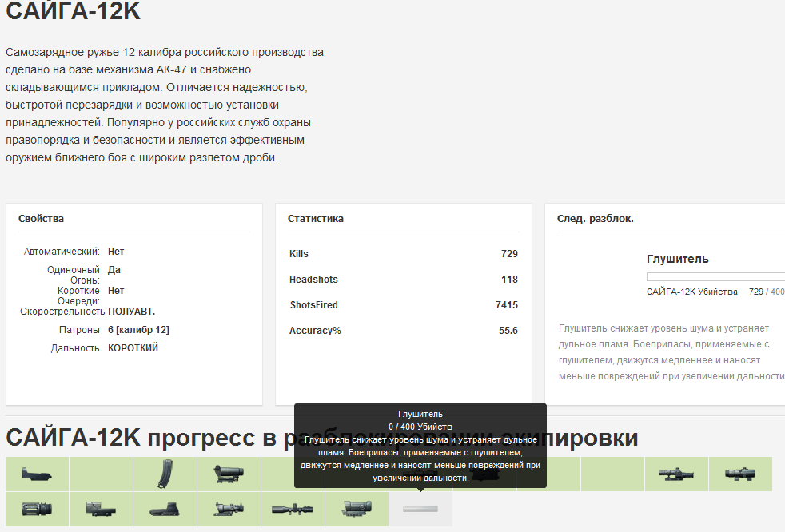Select the reflex sight icon, third in bottom row
The width and height of the screenshot is (785, 532).
(x=165, y=509)
